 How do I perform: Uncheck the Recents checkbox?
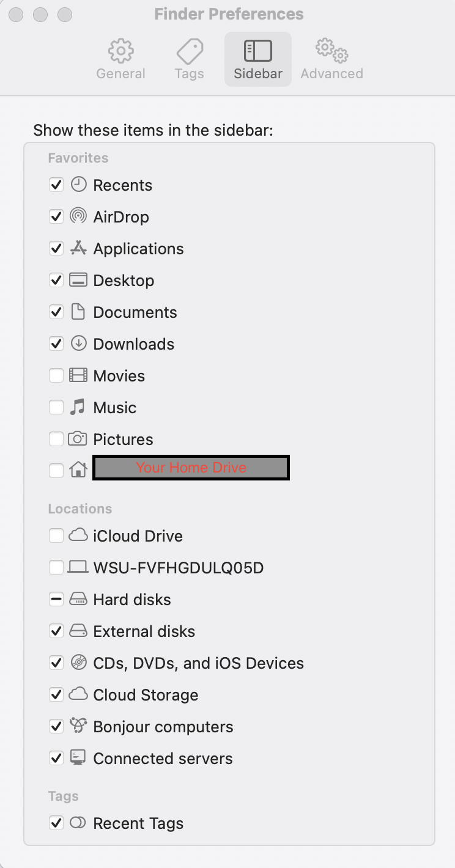56,185
